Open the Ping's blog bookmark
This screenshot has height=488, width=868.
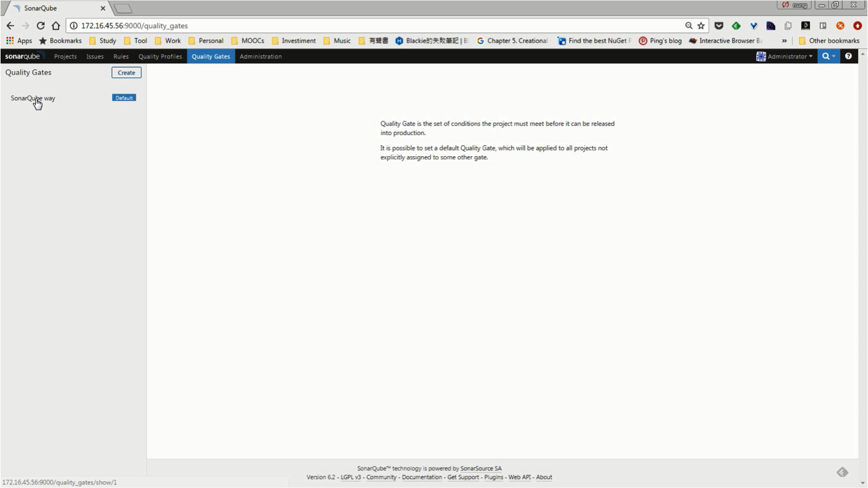(660, 41)
